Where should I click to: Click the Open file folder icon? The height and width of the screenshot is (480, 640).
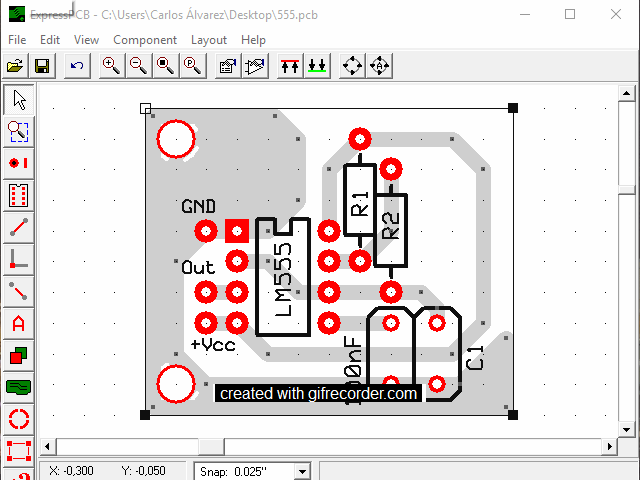[x=15, y=65]
